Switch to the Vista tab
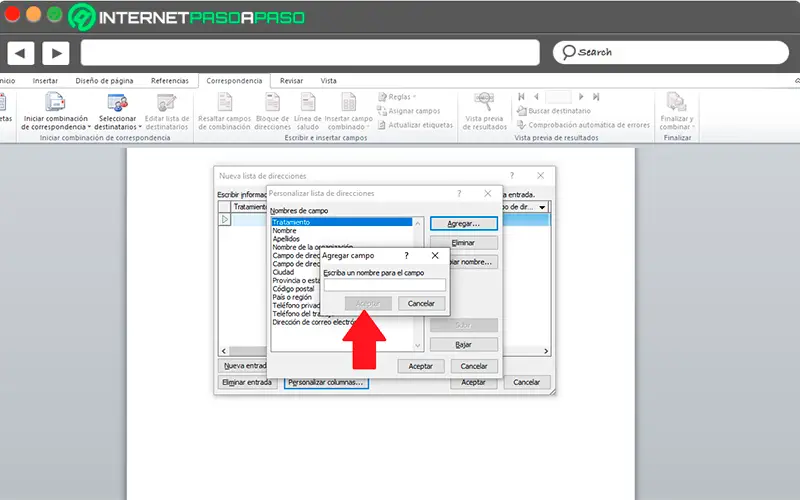Viewport: 800px width, 500px height. [x=329, y=81]
